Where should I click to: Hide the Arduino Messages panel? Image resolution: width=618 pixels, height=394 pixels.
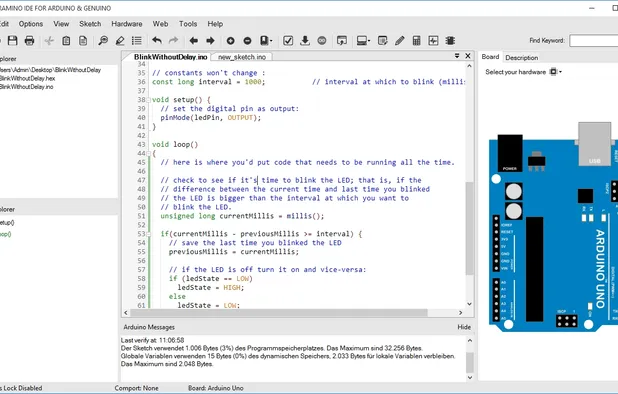tap(464, 327)
